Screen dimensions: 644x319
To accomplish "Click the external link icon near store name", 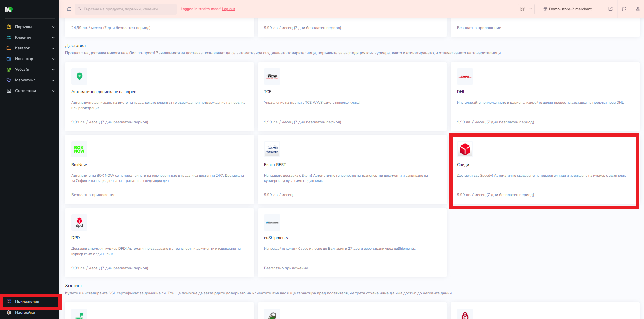I will tap(610, 9).
